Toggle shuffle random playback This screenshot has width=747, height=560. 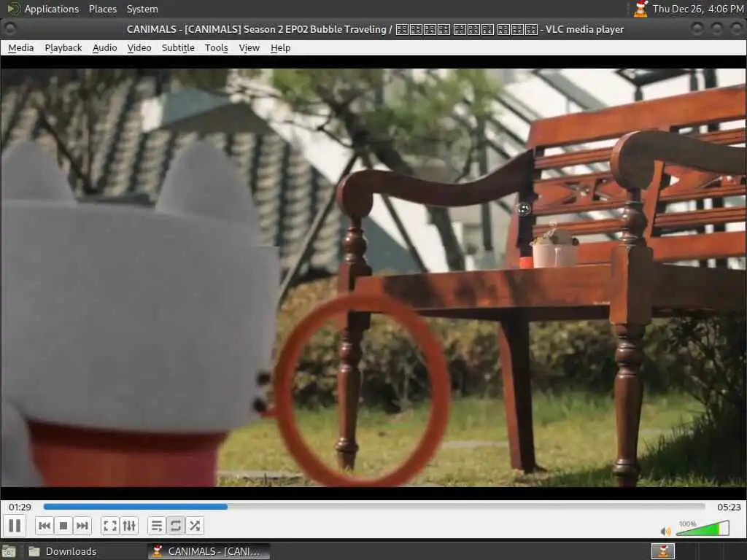(x=194, y=526)
